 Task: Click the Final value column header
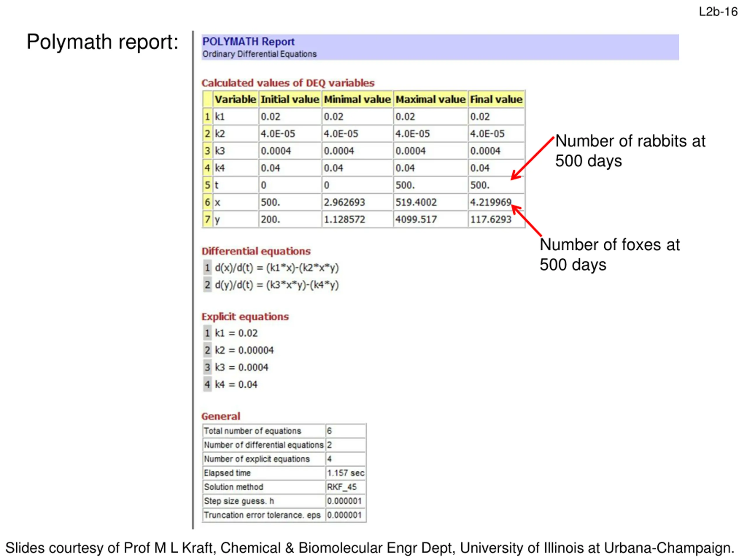pos(496,99)
